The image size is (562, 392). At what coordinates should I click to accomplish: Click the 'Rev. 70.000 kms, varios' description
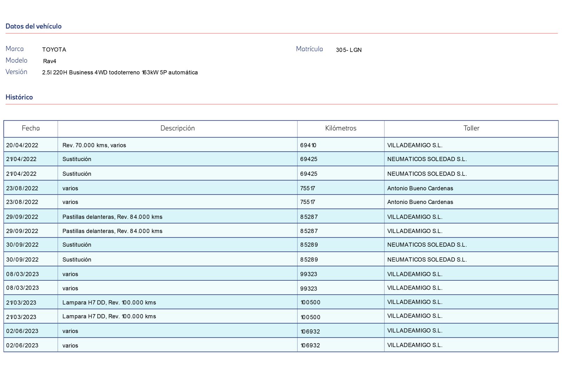pyautogui.click(x=94, y=145)
